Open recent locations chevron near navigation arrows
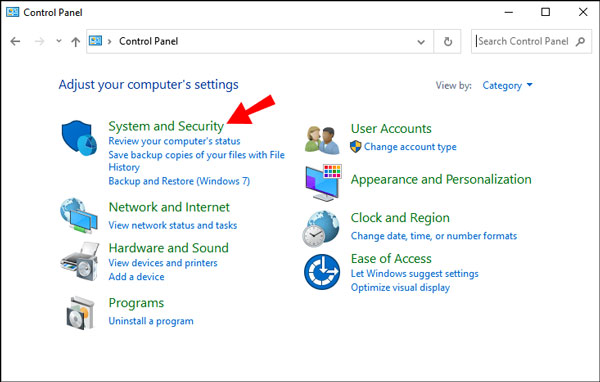 (x=59, y=41)
